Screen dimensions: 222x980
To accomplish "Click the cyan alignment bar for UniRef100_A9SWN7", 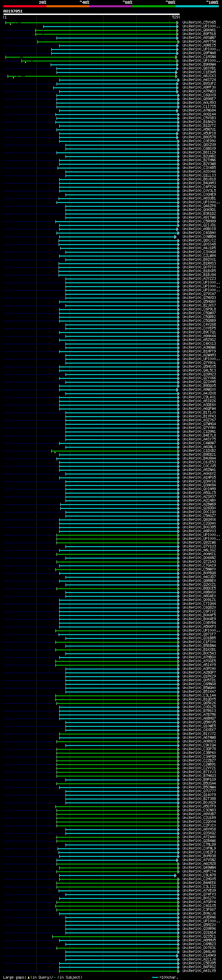I will coord(118,38).
